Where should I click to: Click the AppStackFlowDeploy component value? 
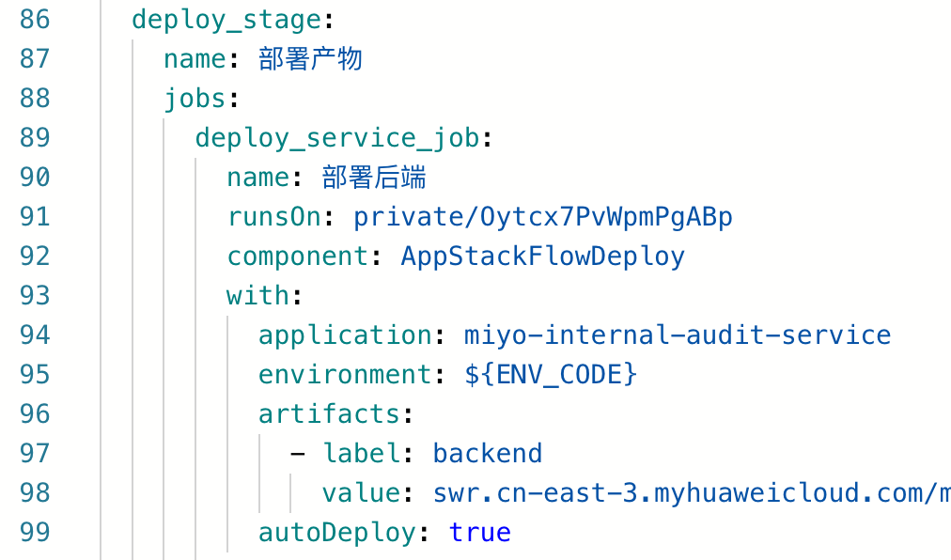[x=542, y=257]
